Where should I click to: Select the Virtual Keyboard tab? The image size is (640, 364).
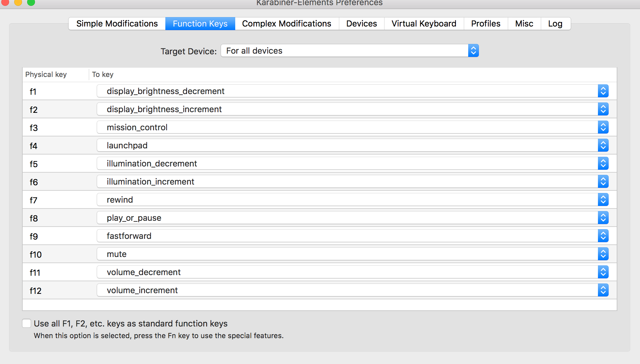click(424, 24)
